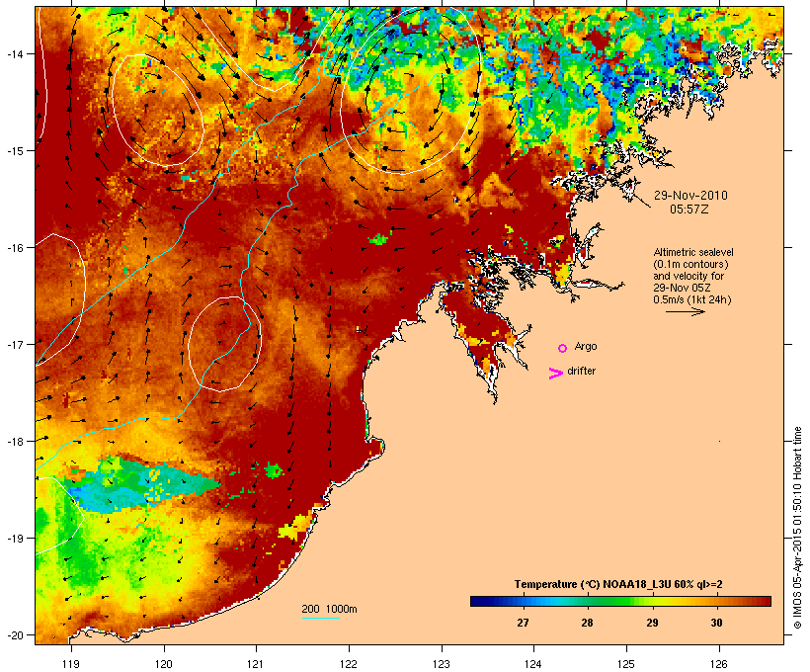This screenshot has height=672, width=810.
Task: Click the temperature color bar at 28
Action: 588,601
